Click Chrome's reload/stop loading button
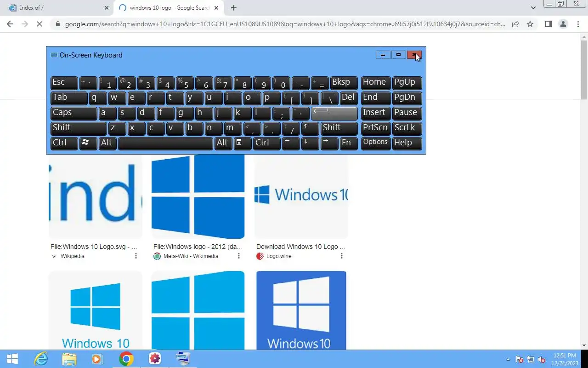The width and height of the screenshot is (588, 368). [40, 24]
